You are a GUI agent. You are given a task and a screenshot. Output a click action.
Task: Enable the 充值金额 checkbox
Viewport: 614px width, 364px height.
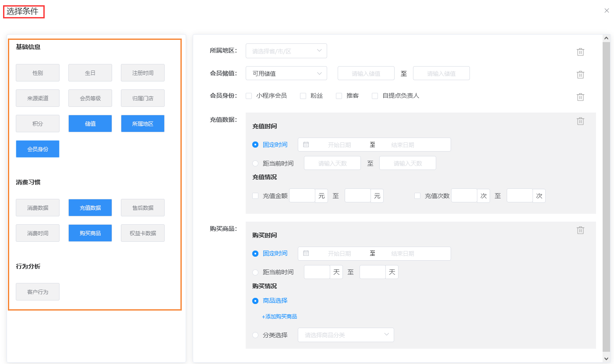tap(255, 196)
